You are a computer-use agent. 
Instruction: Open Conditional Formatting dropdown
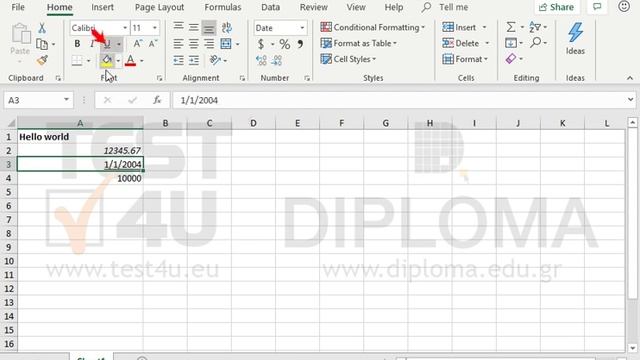(x=373, y=27)
